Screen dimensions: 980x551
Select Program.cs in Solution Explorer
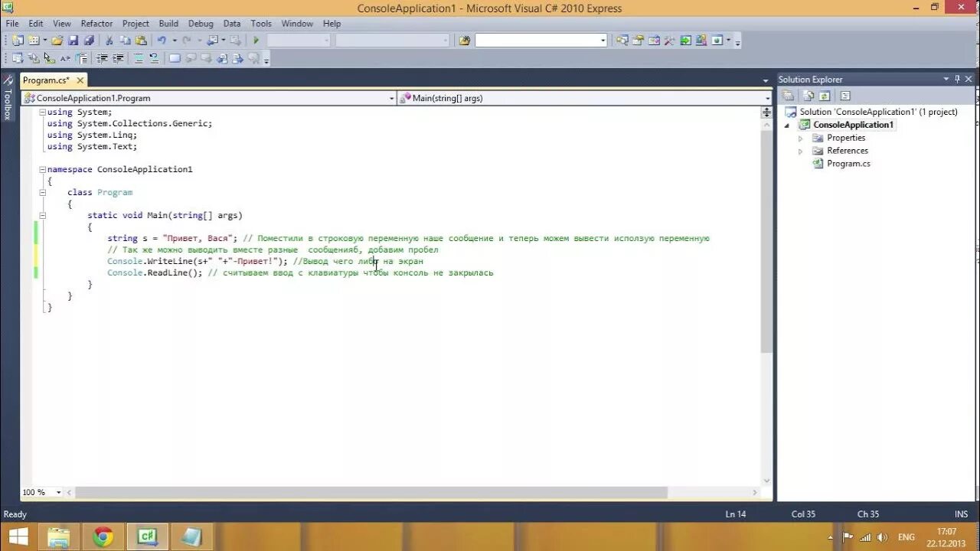tap(848, 164)
